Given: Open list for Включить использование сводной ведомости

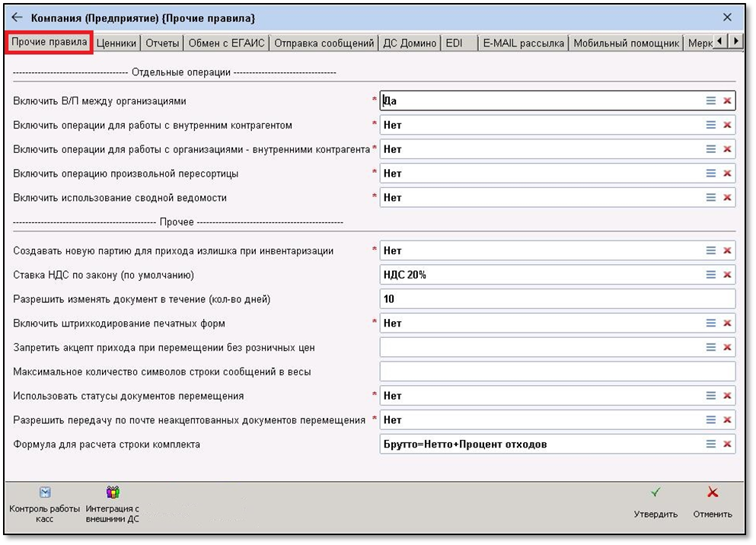Looking at the screenshot, I should [x=710, y=198].
